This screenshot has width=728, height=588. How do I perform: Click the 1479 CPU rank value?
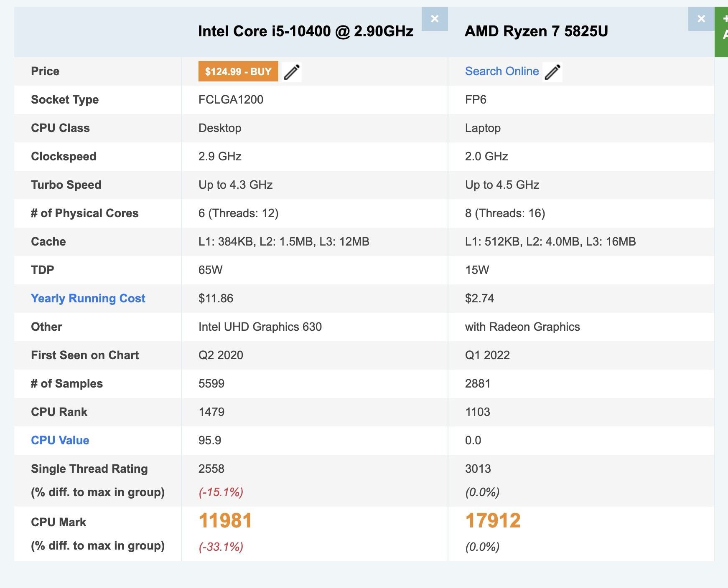(x=211, y=412)
